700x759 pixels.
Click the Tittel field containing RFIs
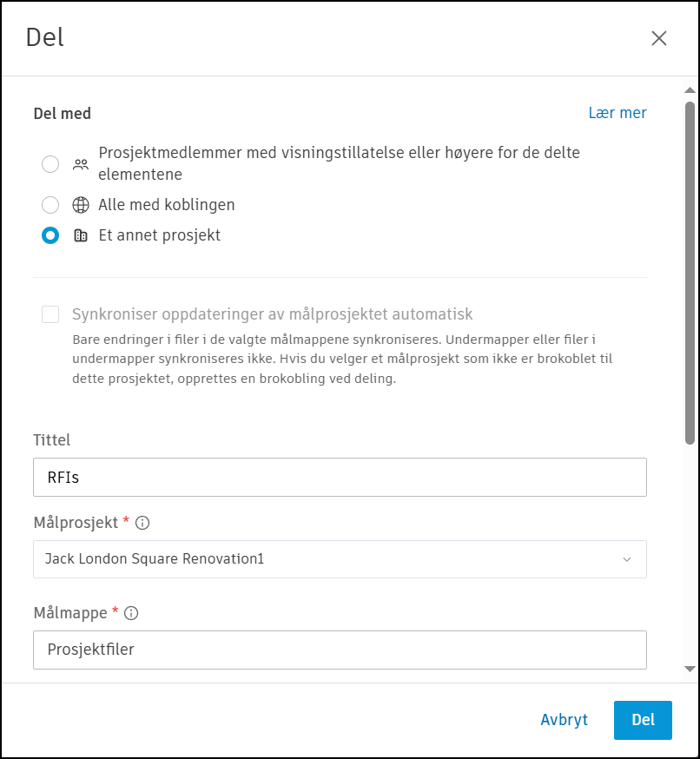tap(340, 477)
